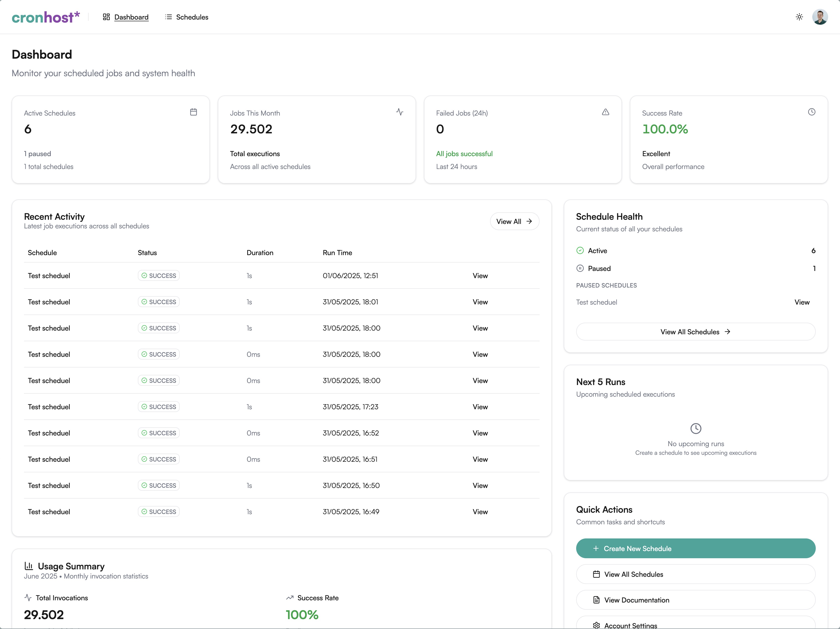Click Create New Schedule button
840x629 pixels.
(695, 549)
